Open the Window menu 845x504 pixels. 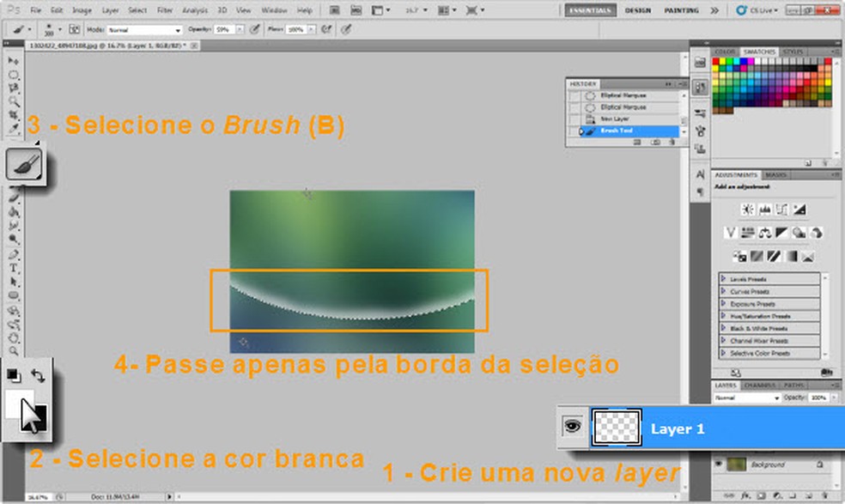point(274,10)
